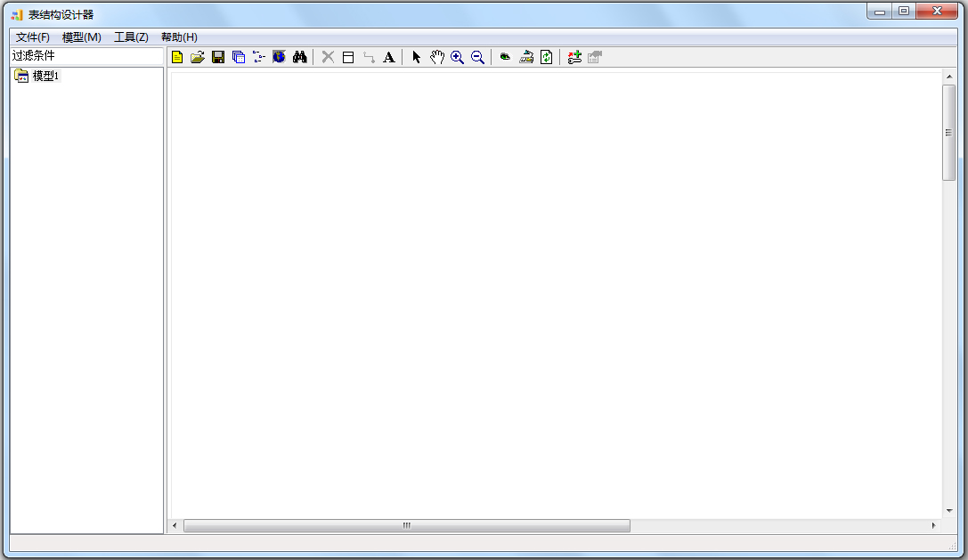Click the wrench with green plus icon

(574, 57)
